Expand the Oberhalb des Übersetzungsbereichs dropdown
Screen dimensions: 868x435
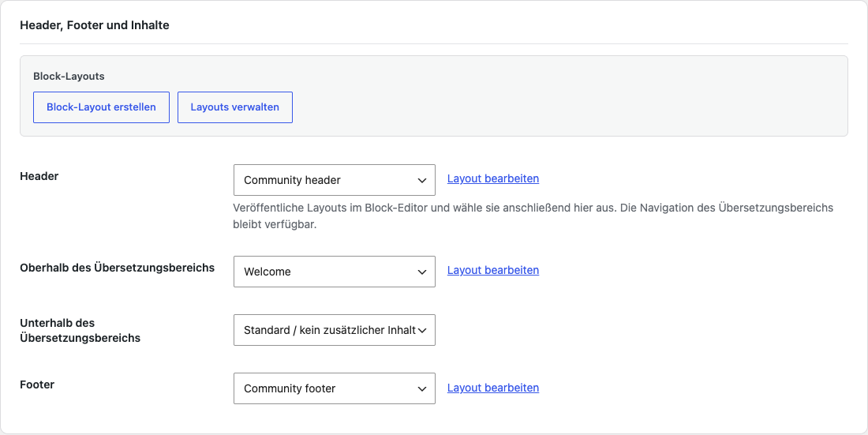[335, 272]
